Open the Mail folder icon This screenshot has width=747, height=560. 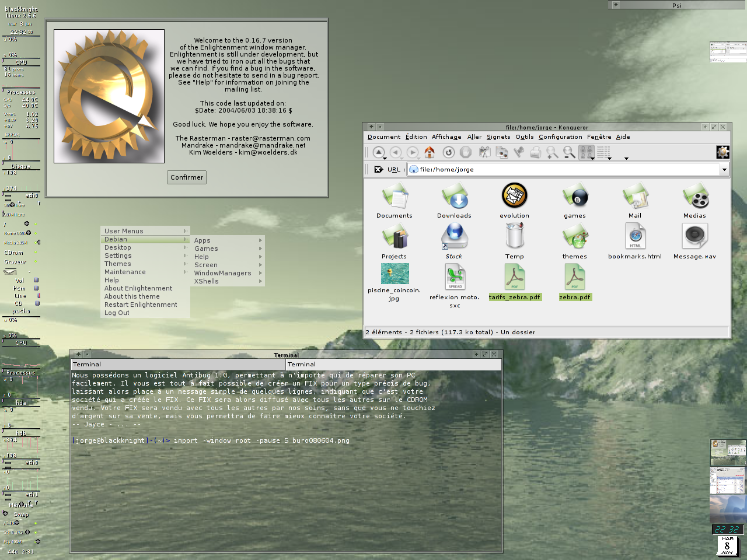click(635, 196)
